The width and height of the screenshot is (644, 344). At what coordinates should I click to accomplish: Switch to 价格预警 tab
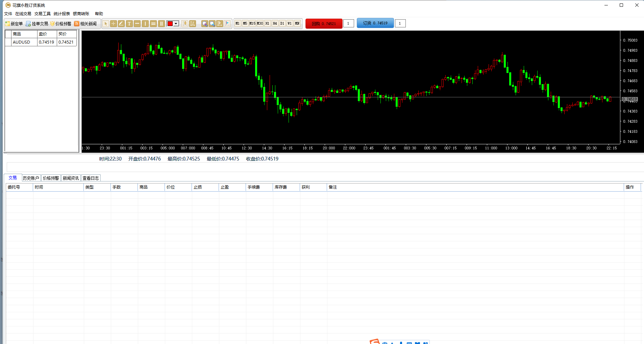51,178
